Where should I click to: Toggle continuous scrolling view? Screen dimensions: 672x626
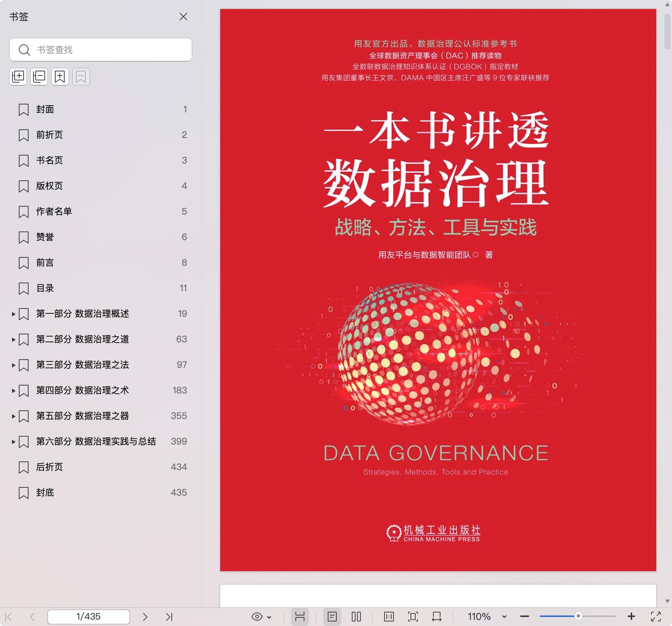pyautogui.click(x=300, y=617)
